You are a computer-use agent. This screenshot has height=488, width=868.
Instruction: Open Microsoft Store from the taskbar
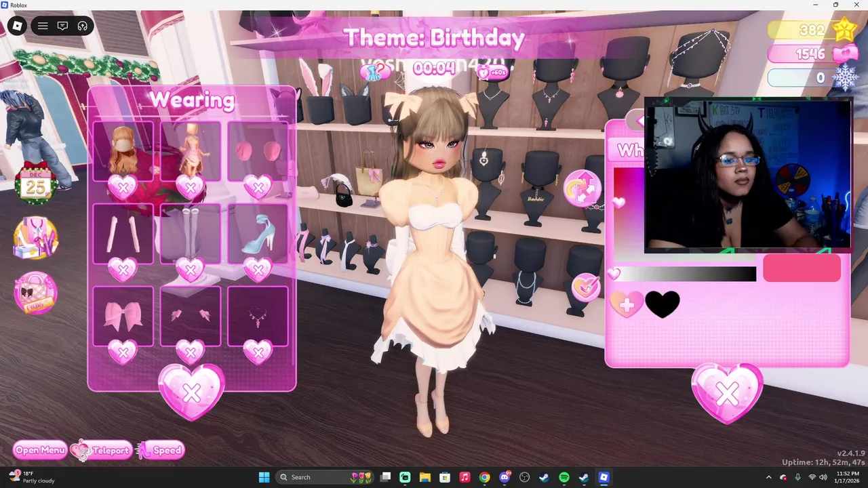[x=444, y=477]
